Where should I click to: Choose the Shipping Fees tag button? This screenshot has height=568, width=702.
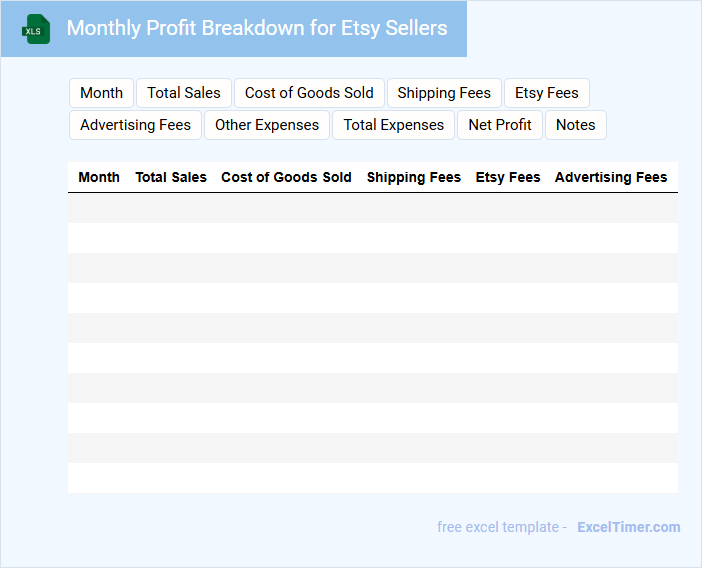coord(444,93)
